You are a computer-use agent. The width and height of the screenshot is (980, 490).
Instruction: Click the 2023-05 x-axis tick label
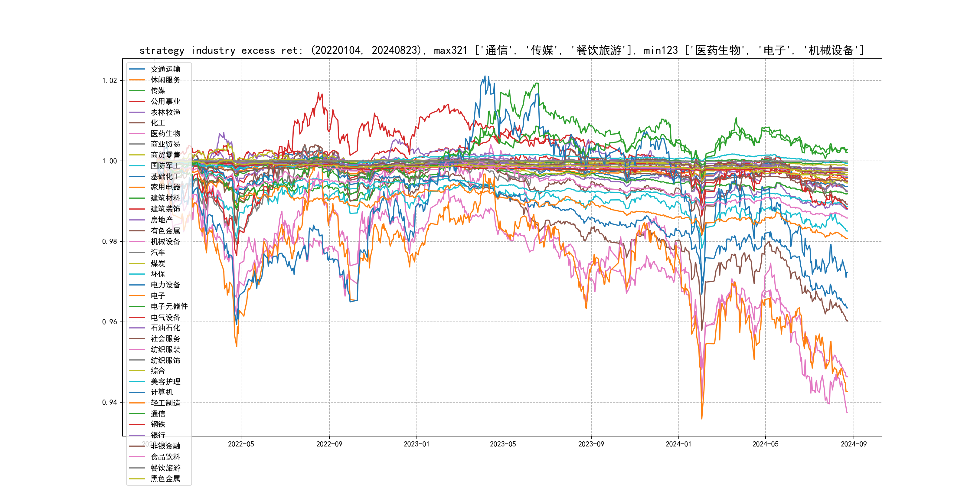tap(503, 444)
